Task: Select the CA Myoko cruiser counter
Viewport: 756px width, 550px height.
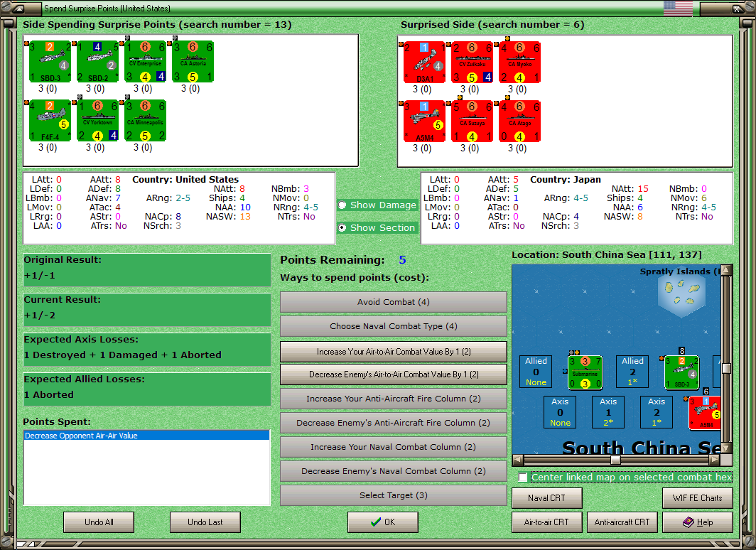Action: (x=520, y=63)
